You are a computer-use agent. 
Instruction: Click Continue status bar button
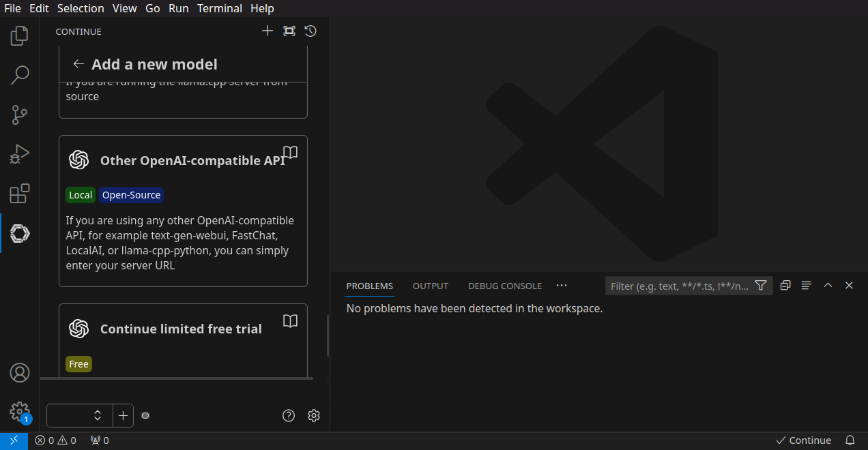pyautogui.click(x=804, y=440)
